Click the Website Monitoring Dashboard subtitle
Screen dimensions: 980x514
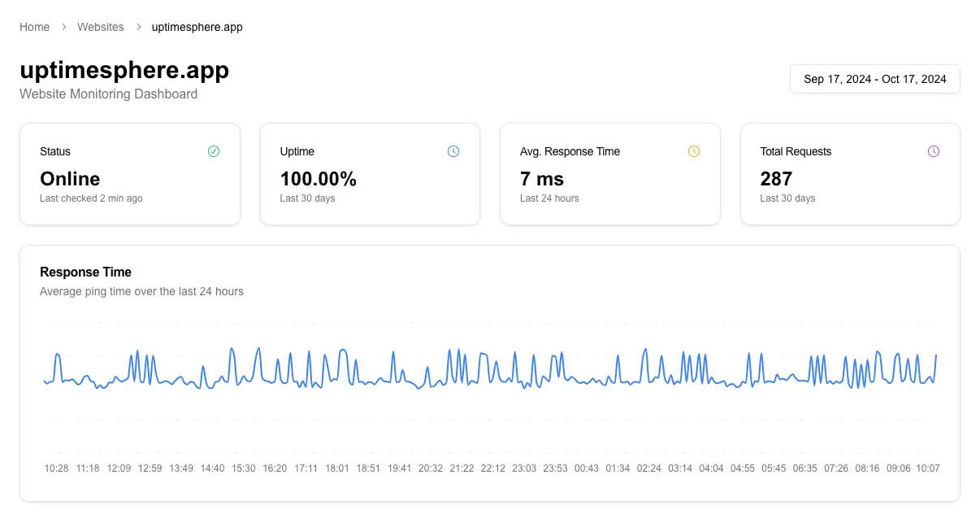click(x=108, y=94)
